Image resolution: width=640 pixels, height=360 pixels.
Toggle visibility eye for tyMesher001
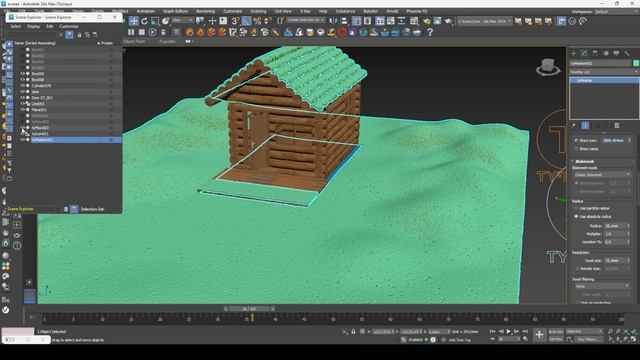click(22, 140)
